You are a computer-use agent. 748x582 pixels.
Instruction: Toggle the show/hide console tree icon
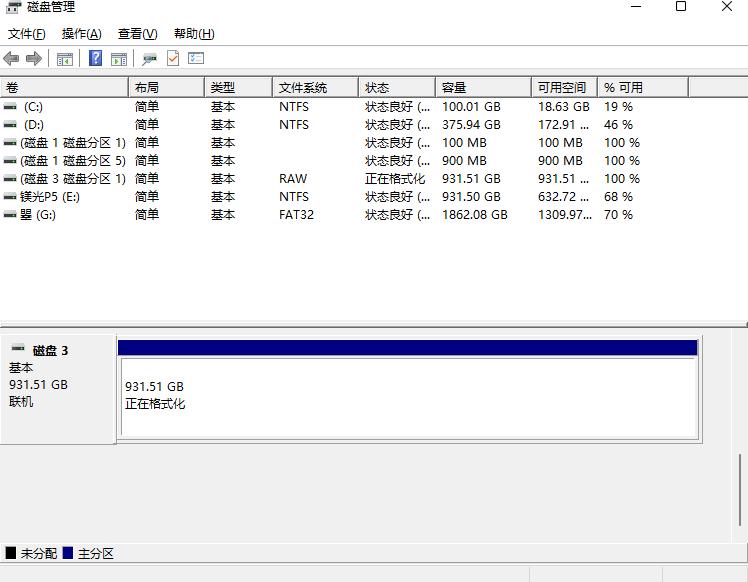[x=64, y=59]
